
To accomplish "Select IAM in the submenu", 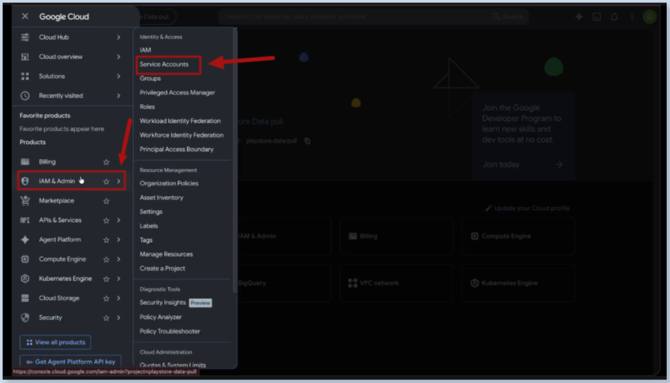I will click(145, 50).
